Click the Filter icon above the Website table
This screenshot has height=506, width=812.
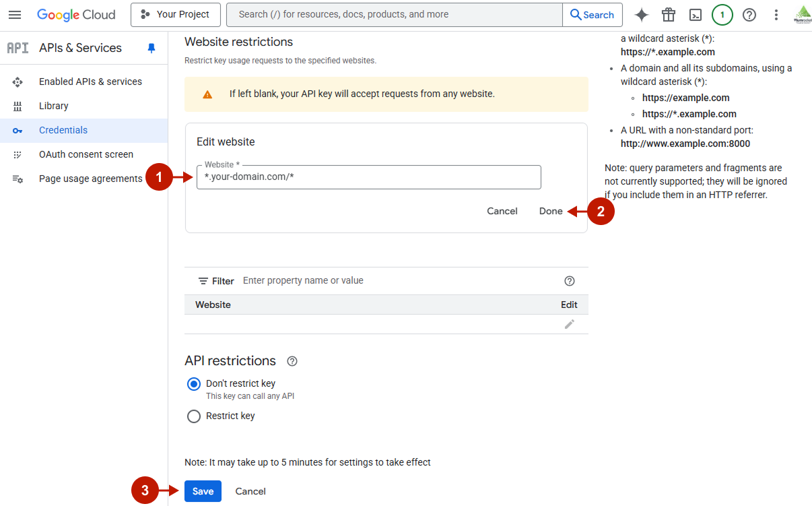coord(203,280)
